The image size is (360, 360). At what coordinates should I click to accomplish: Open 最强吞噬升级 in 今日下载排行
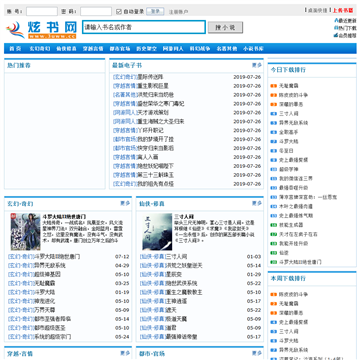pyautogui.click(x=294, y=188)
